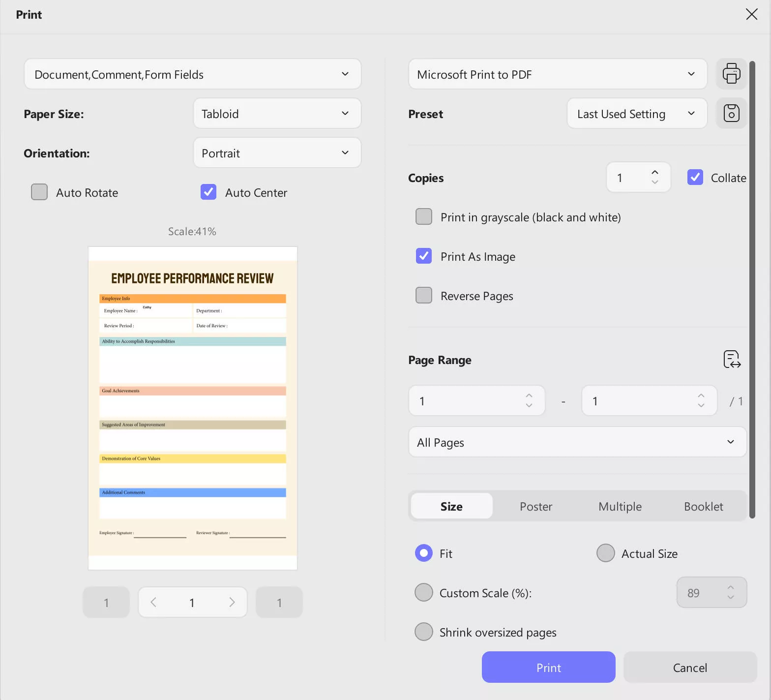Click the Copies number field
Viewport: 771px width, 700px height.
(638, 177)
